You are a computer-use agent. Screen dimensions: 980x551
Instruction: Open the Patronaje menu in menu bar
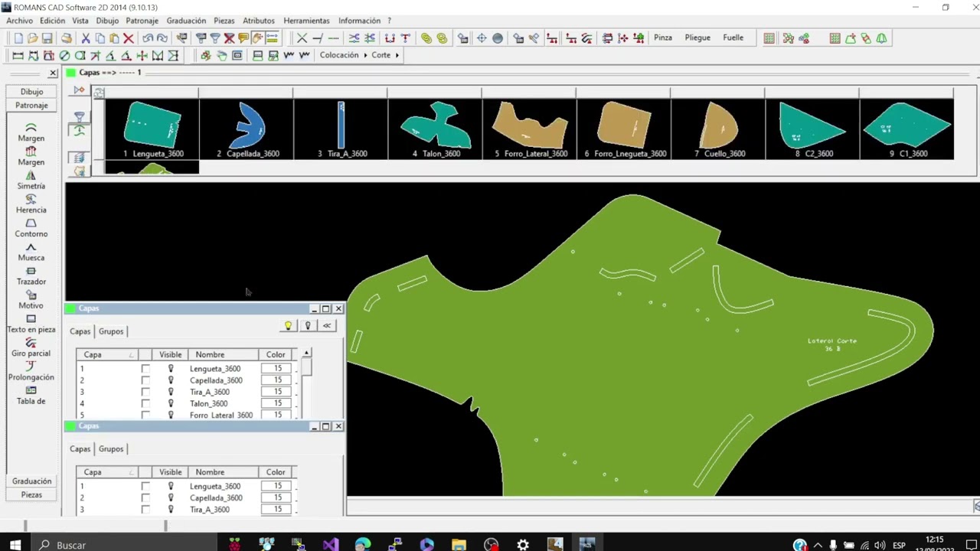142,21
